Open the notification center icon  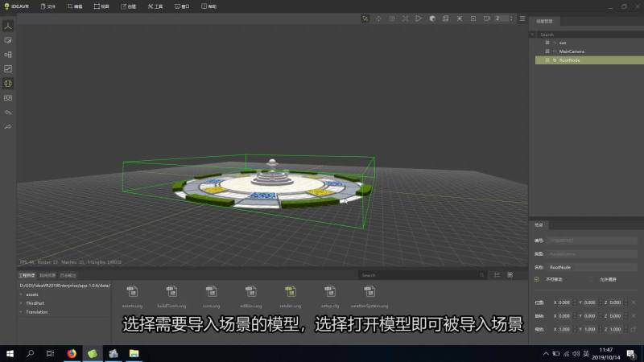(631, 354)
